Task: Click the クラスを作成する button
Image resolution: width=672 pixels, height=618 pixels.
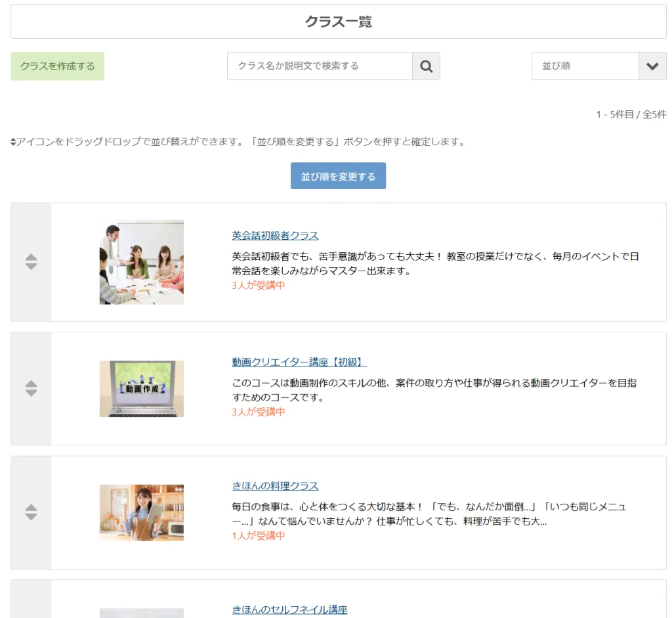Action: (56, 66)
